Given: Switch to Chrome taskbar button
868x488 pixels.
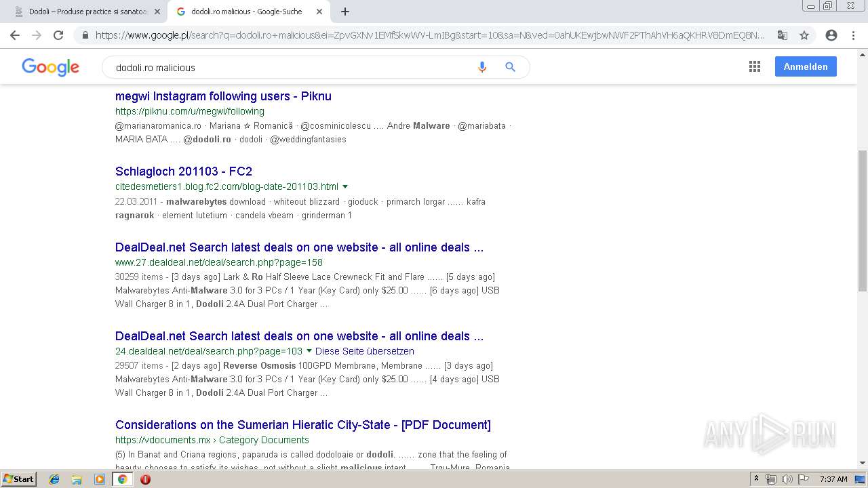Looking at the screenshot, I should click(x=122, y=479).
